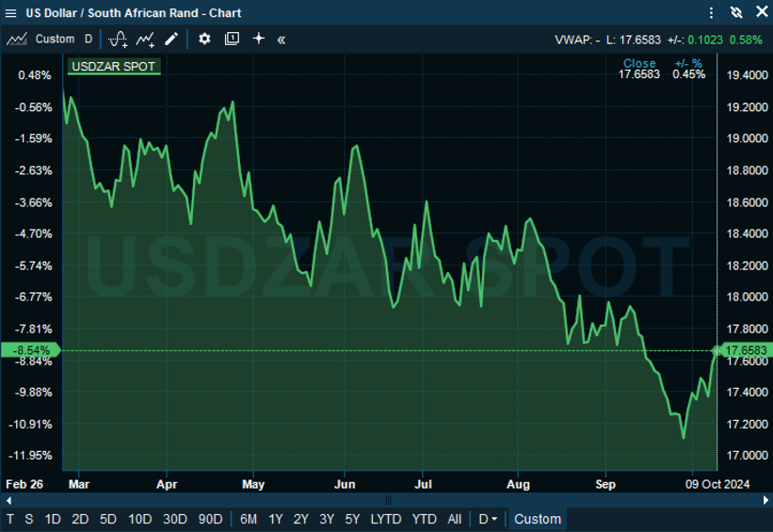Open the template window icon
The height and width of the screenshot is (532, 773).
pos(232,39)
